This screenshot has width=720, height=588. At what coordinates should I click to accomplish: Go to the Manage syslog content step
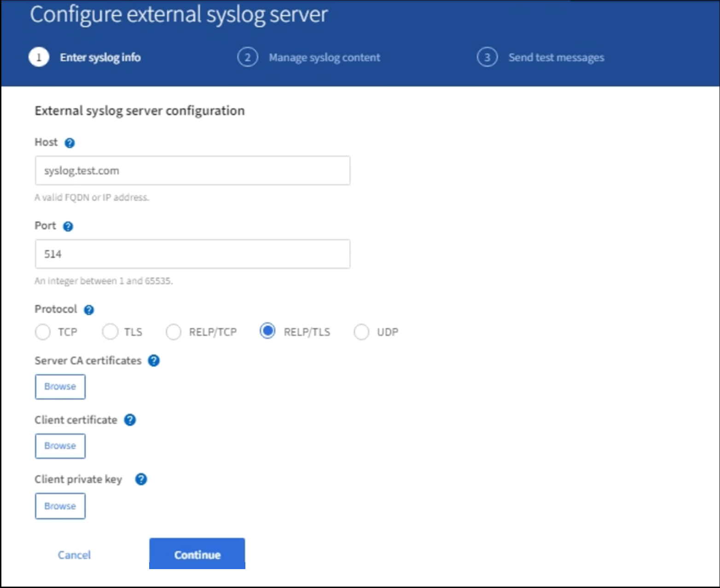coord(324,58)
